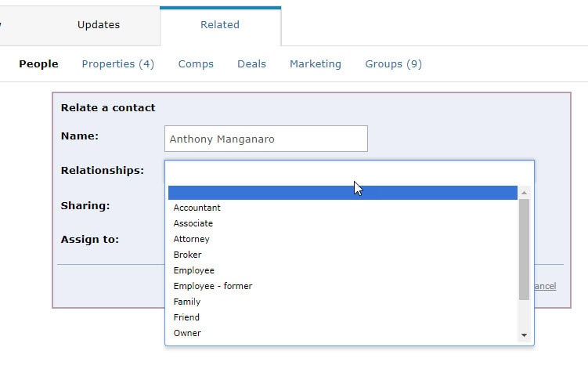Click the scrollbar thumb in relationships list
This screenshot has height=369, width=588.
[x=525, y=250]
